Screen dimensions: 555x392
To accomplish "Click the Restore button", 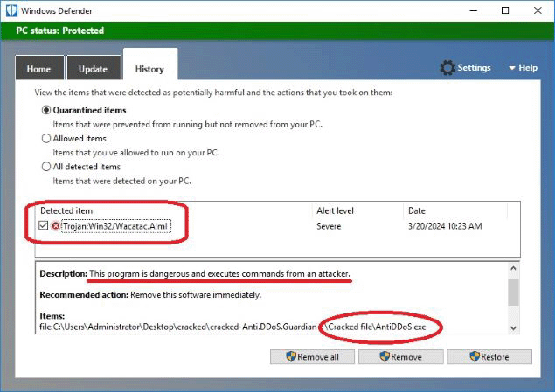I will (489, 357).
